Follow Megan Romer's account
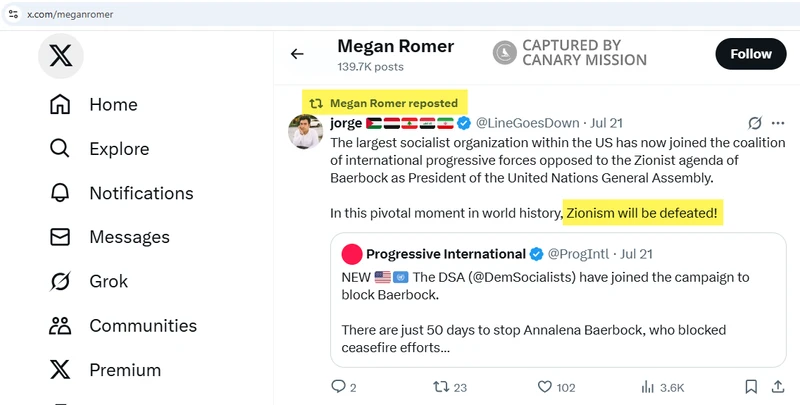 (x=750, y=54)
